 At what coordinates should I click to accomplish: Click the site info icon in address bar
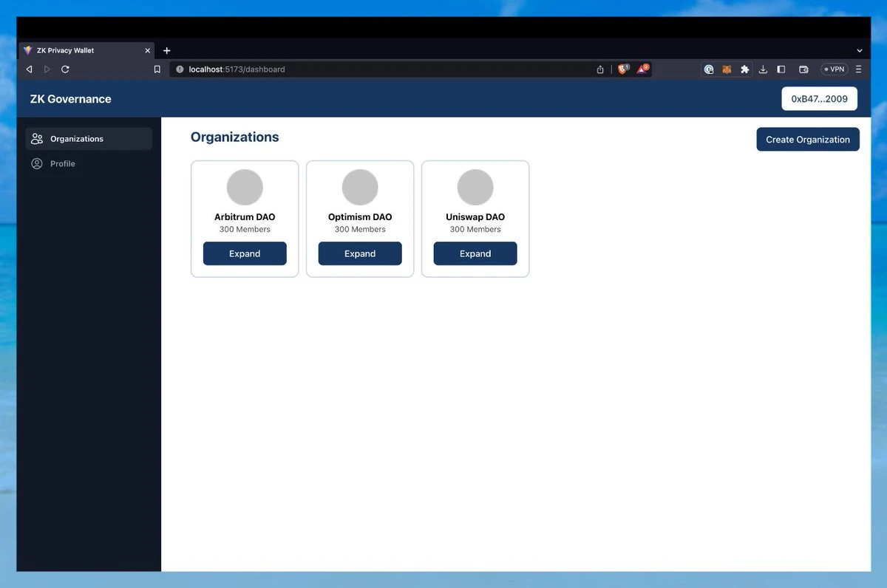[180, 69]
